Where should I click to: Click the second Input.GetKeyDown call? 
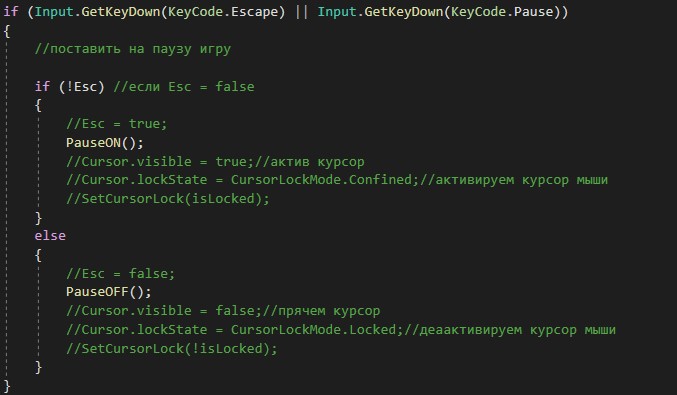tap(381, 12)
